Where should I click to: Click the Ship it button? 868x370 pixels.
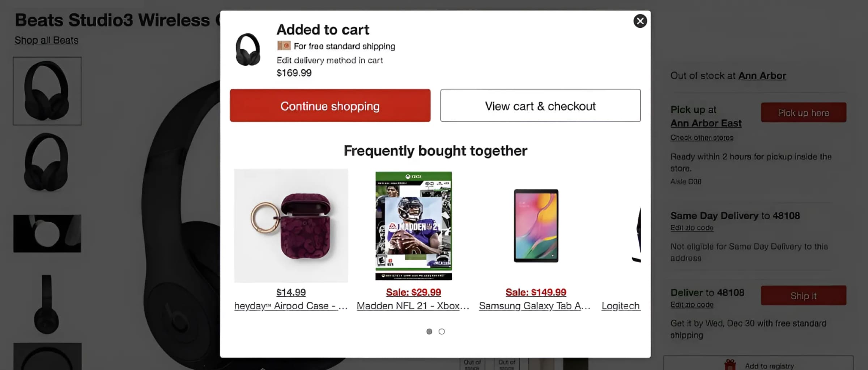tap(804, 296)
